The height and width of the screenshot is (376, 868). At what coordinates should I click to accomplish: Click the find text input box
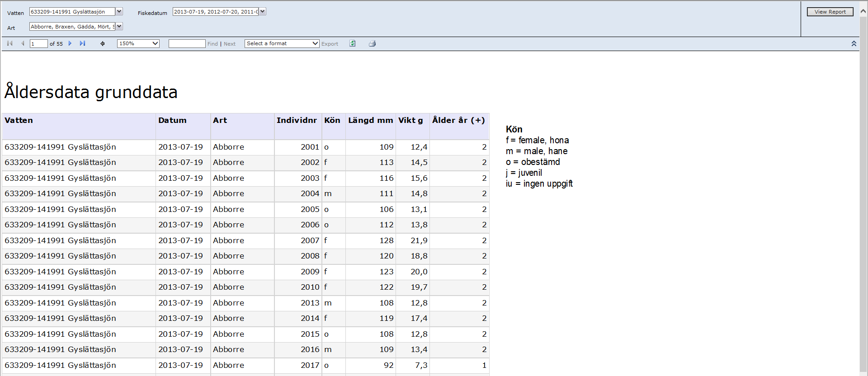[187, 43]
